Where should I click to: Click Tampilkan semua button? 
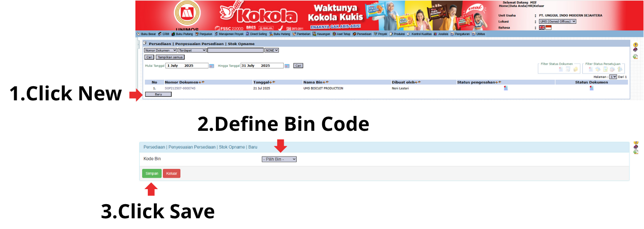170,57
